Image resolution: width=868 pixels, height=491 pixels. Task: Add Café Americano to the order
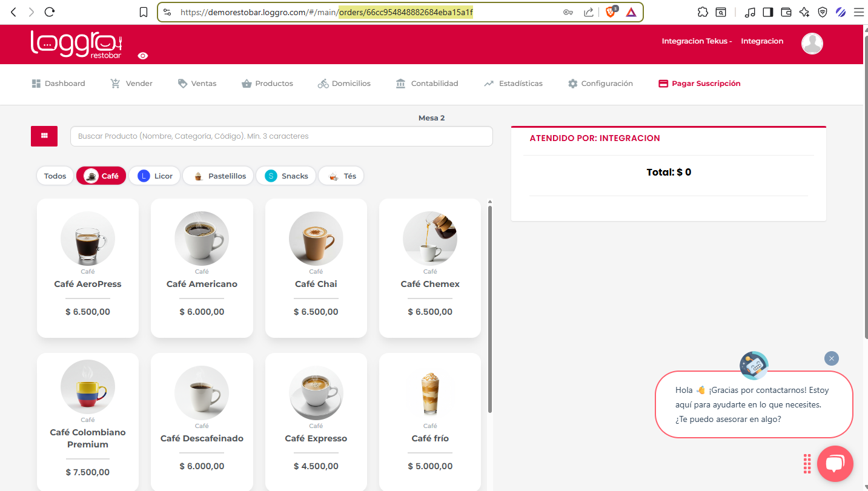[202, 268]
